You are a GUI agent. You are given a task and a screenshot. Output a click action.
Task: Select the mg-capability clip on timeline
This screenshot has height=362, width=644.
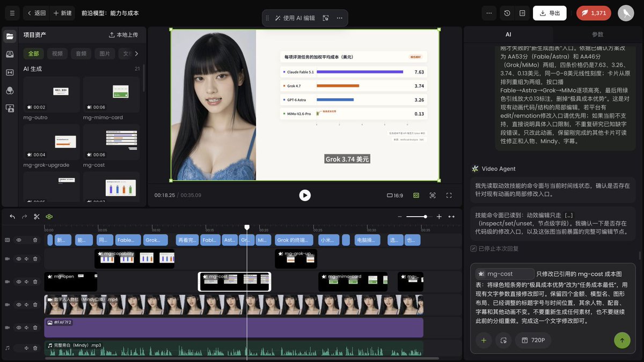click(135, 258)
